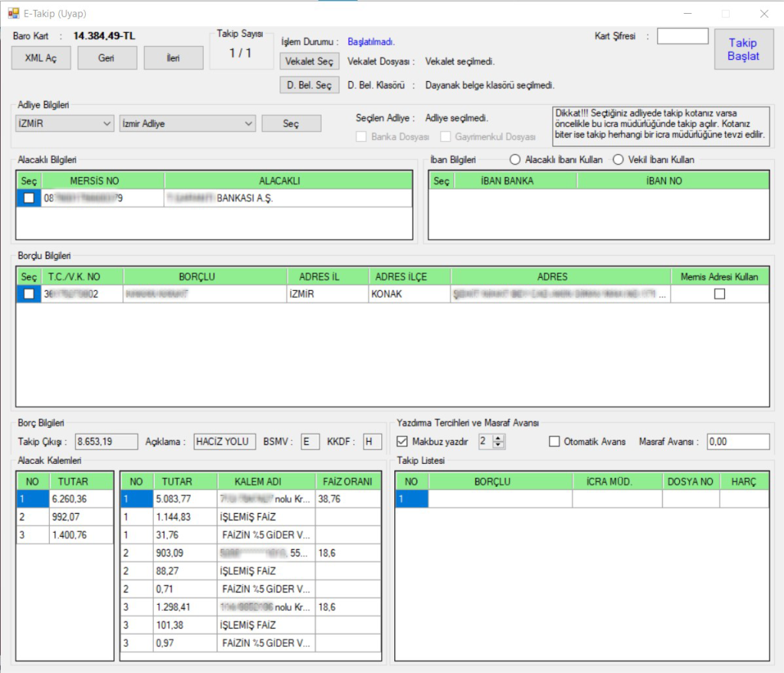Screen dimensions: 784x673
Task: Enable the Otomatik Avans checkbox
Action: 555,441
